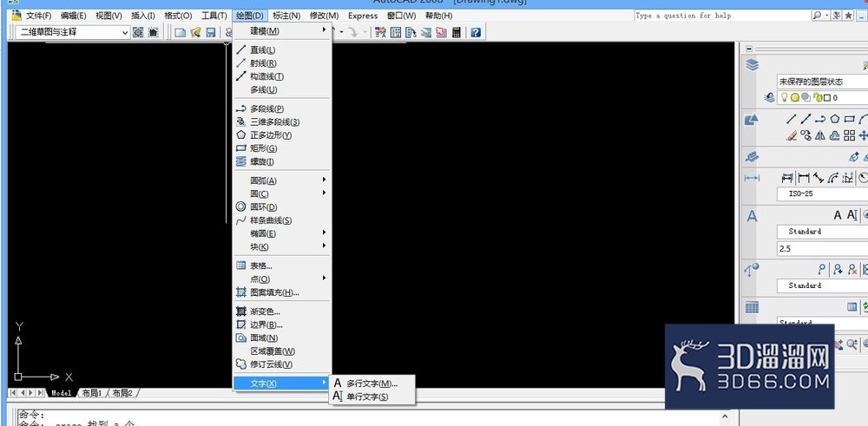Click the single-line text AI icon in the dashboard
The height and width of the screenshot is (426, 868).
point(852,215)
